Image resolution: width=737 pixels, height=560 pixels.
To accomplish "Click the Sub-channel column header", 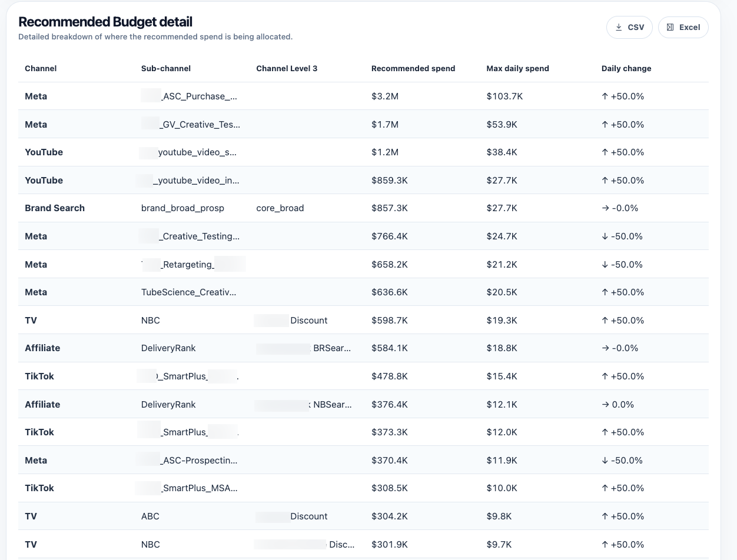I will click(x=166, y=68).
